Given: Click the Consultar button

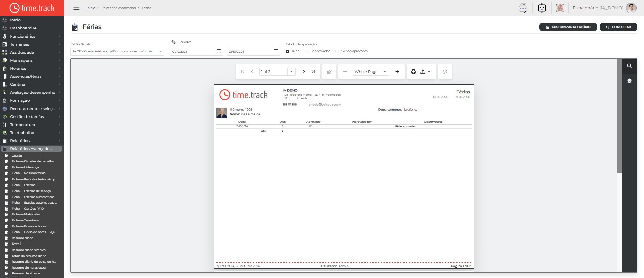Looking at the screenshot, I should click(x=619, y=27).
